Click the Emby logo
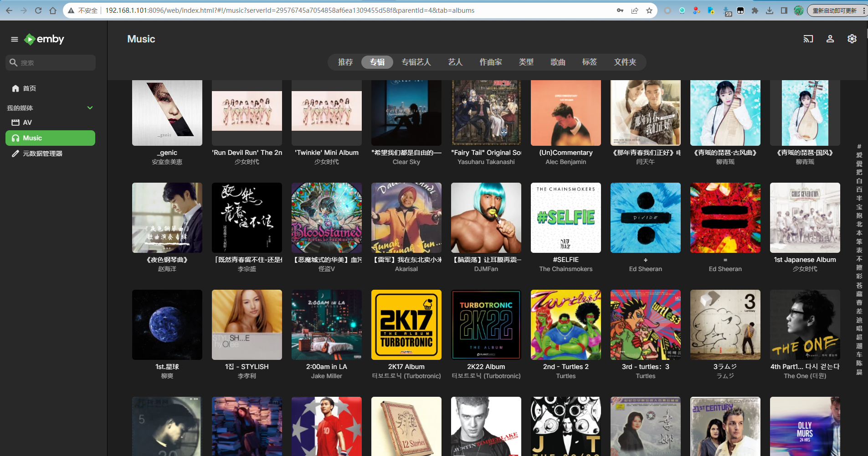The width and height of the screenshot is (868, 456). [44, 39]
